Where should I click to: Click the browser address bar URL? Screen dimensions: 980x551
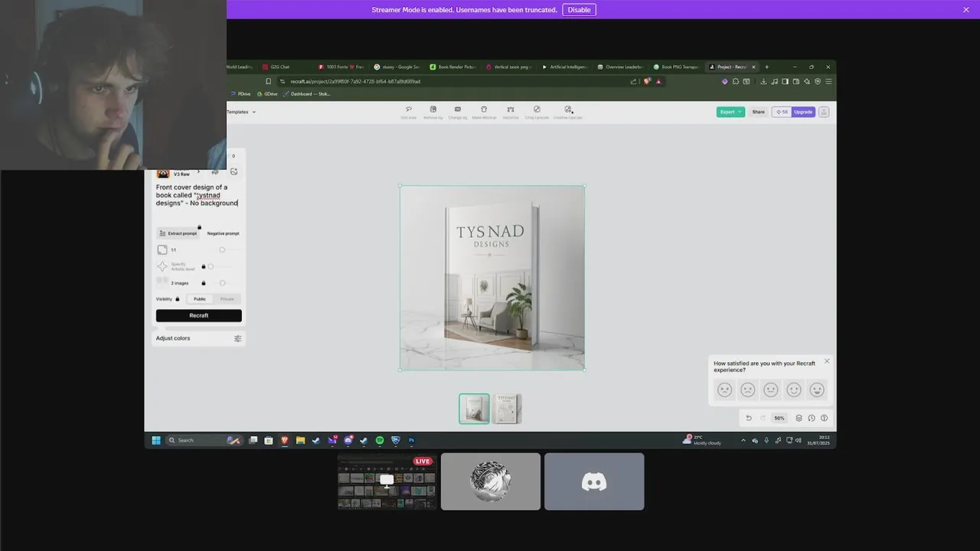tap(355, 81)
